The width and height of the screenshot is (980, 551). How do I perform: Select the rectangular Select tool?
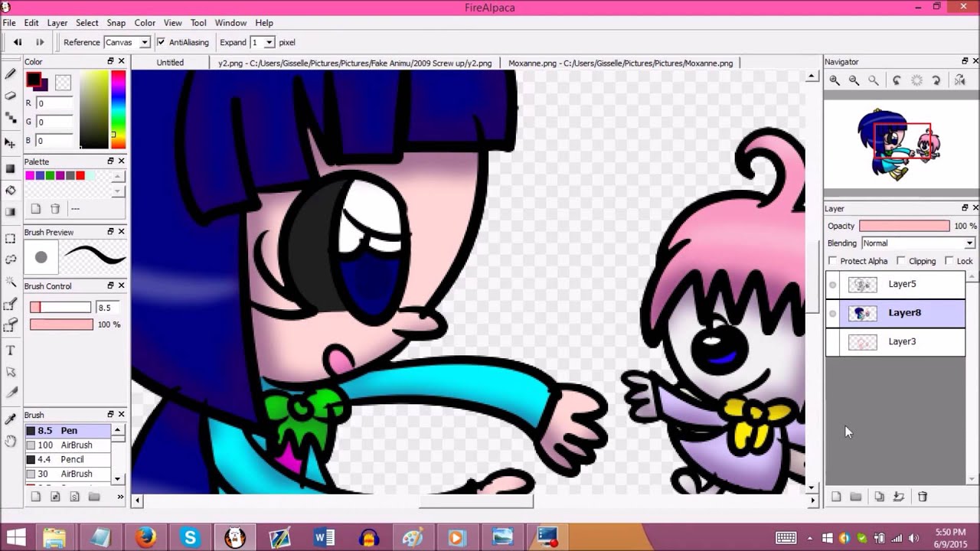click(10, 239)
